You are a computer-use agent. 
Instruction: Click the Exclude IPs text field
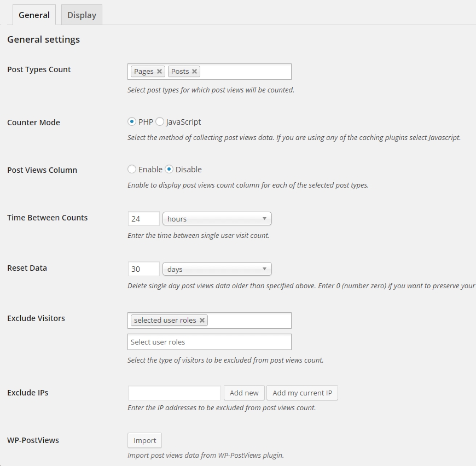(x=174, y=393)
